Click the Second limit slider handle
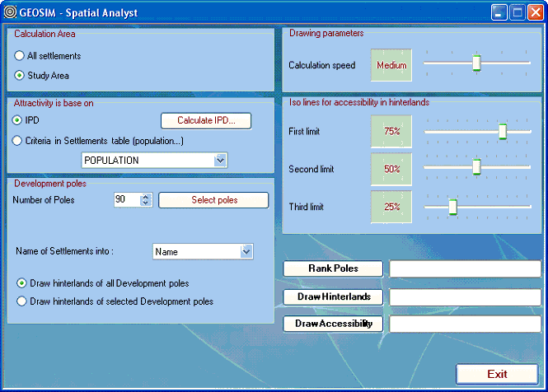 (476, 167)
